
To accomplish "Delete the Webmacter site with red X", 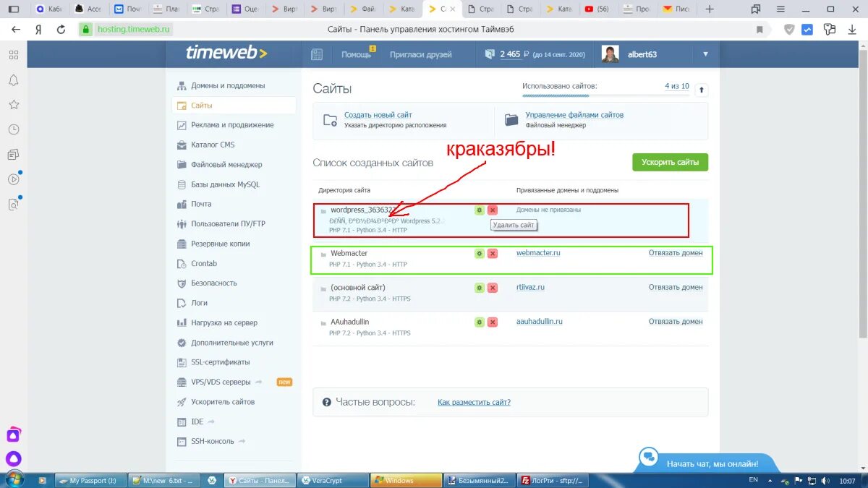I will pos(493,254).
